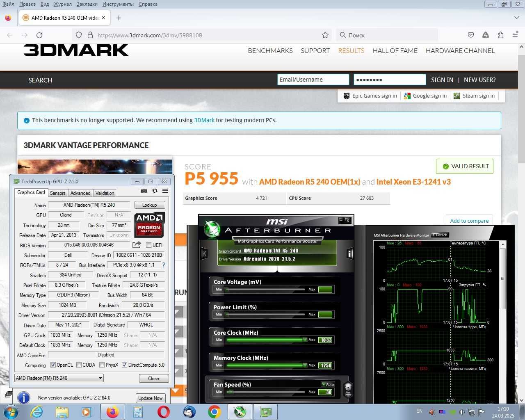Click the Core Voltage slider track
The height and width of the screenshot is (420, 525).
(265, 289)
